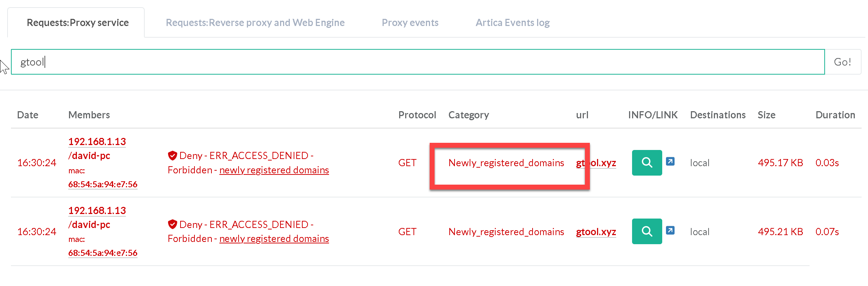Open external link icon in first row
868x286 pixels.
pyautogui.click(x=670, y=162)
